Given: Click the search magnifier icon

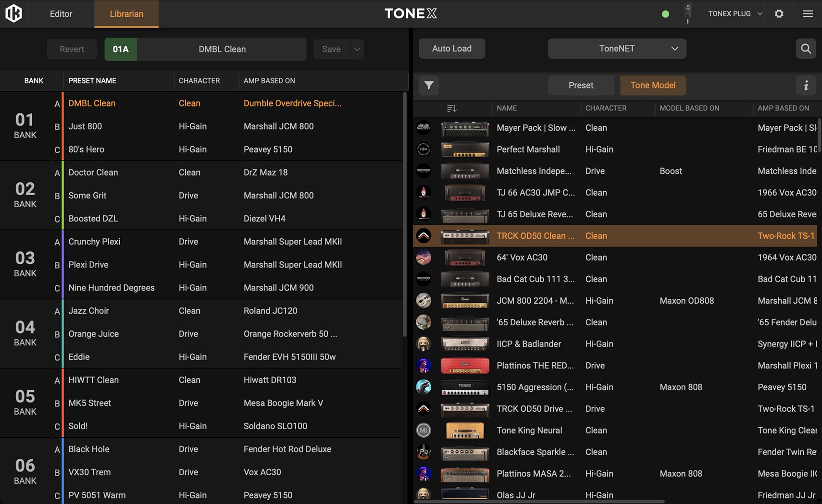Looking at the screenshot, I should click(x=806, y=49).
